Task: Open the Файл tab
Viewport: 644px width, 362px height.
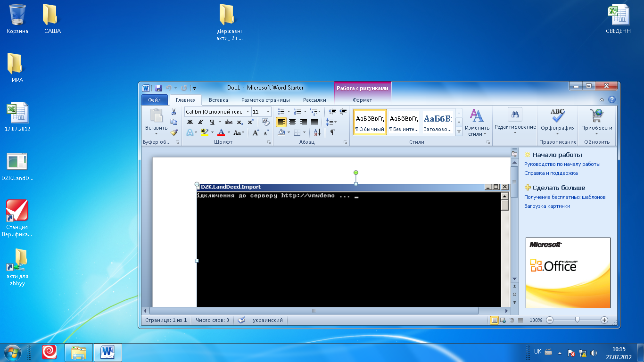Action: [154, 100]
